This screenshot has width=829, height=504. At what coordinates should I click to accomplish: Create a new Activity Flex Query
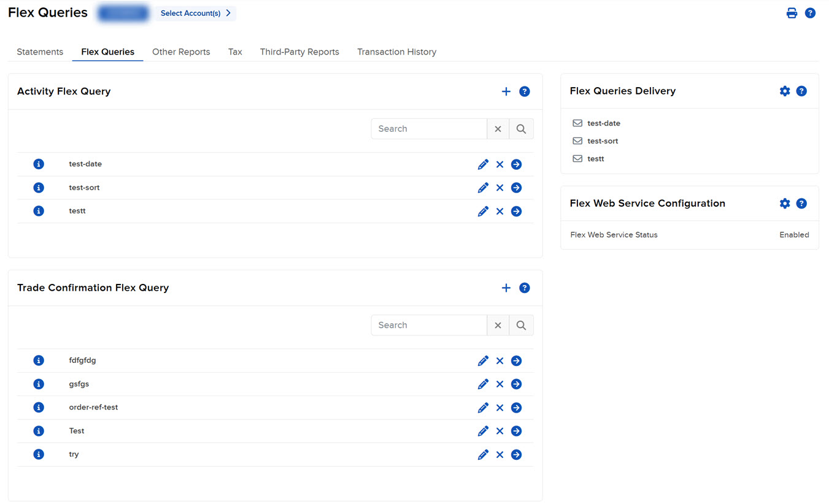pyautogui.click(x=506, y=91)
